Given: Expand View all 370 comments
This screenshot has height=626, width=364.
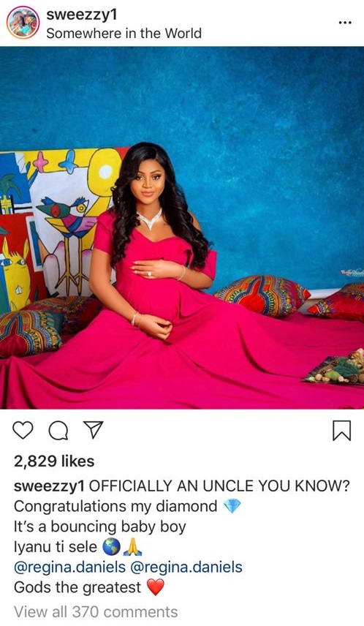Looking at the screenshot, I should point(96,611).
